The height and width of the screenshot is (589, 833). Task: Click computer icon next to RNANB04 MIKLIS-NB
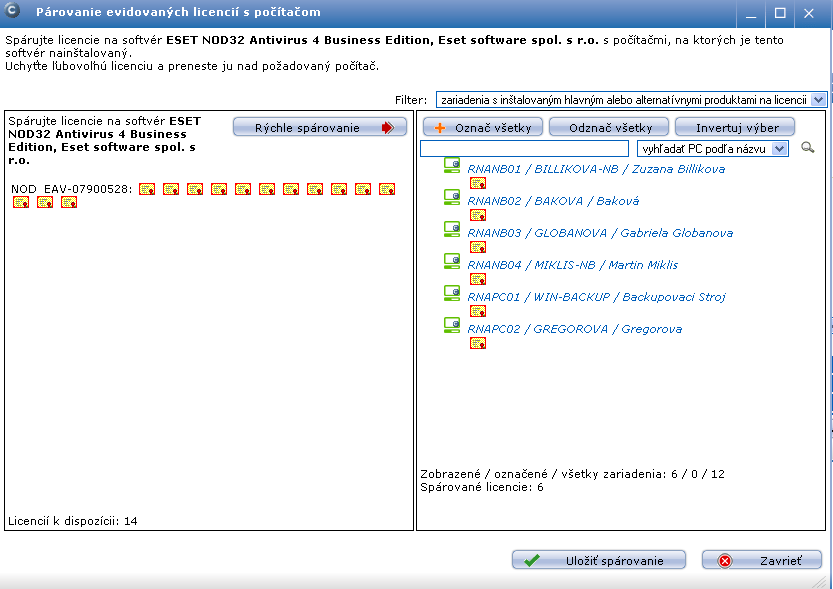click(x=452, y=261)
